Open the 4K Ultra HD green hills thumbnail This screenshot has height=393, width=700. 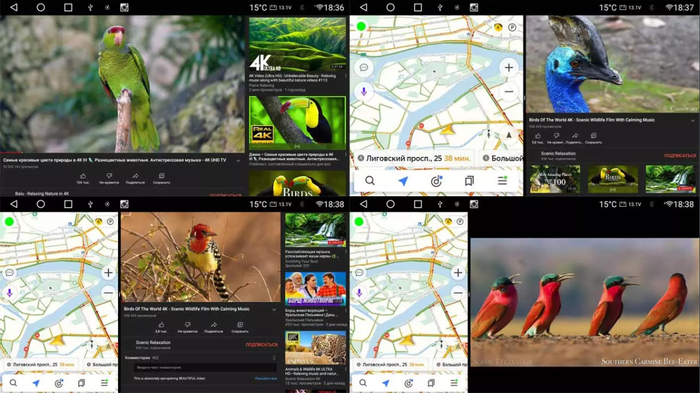click(297, 45)
